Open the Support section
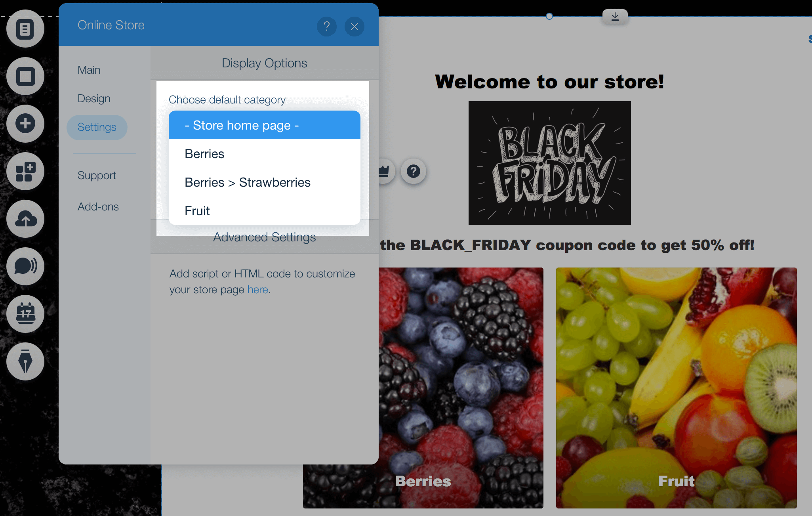The width and height of the screenshot is (812, 516). (97, 176)
